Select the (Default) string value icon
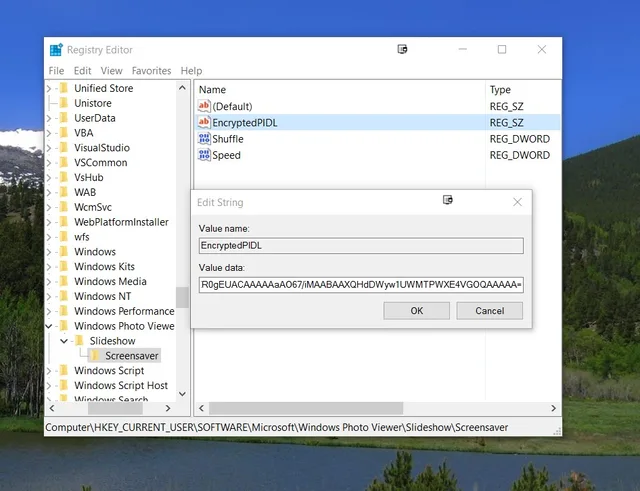Screen dimensions: 640x491 [204, 106]
